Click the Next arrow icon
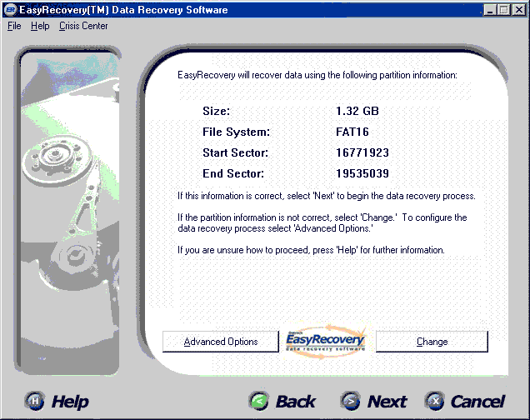 [x=351, y=401]
